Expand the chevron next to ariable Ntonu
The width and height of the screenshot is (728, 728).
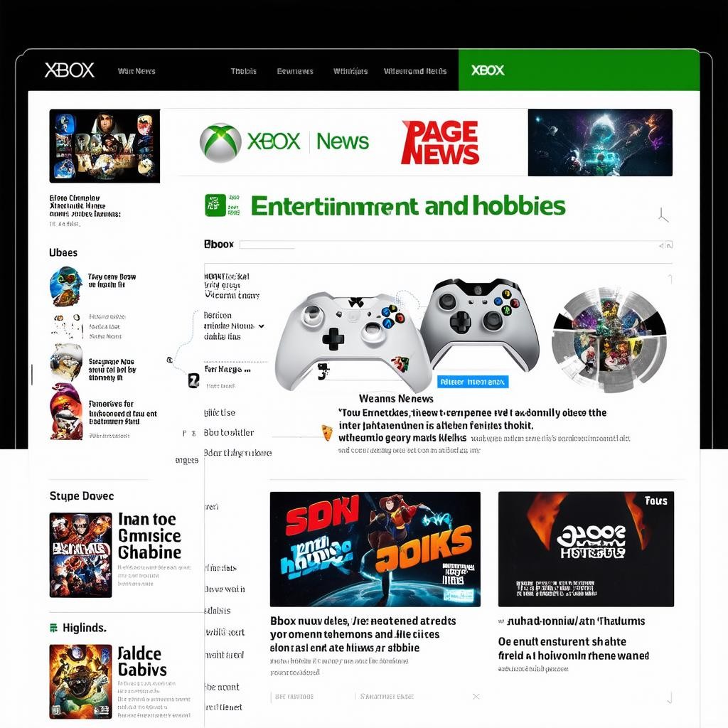coord(262,326)
